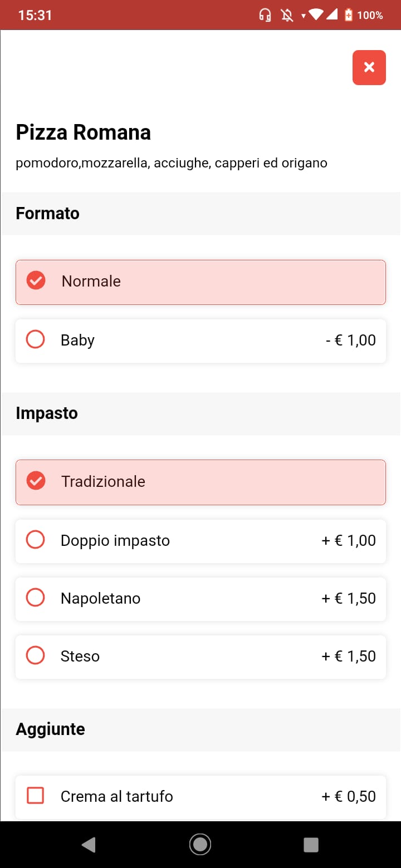
Task: Tap the Android back navigation icon
Action: 89,845
